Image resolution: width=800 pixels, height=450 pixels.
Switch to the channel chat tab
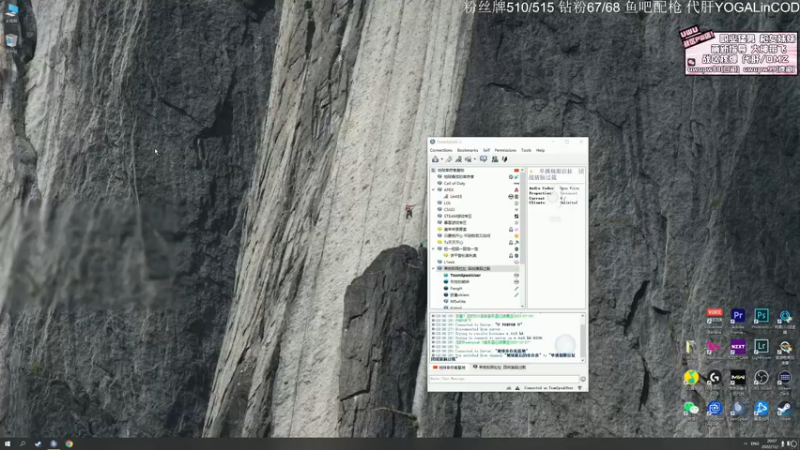499,367
